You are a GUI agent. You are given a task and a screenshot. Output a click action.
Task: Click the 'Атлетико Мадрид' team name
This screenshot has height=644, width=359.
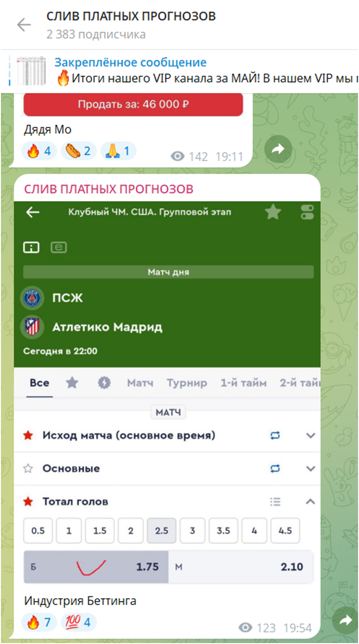click(x=108, y=327)
